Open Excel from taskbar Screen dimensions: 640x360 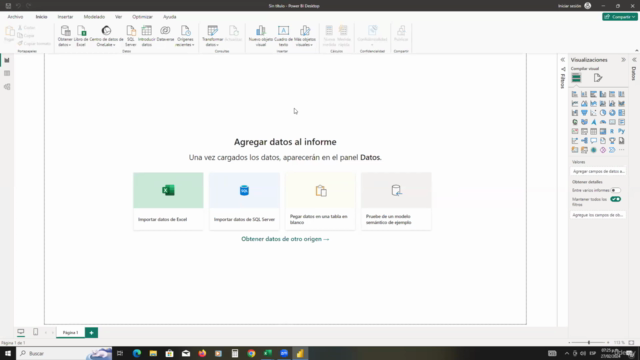(268, 353)
